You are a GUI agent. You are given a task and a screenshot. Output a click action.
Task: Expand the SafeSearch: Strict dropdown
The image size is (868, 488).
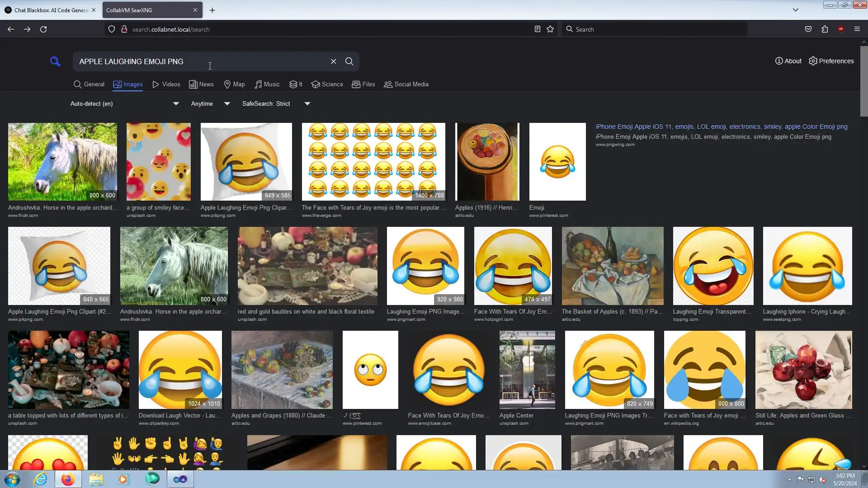point(307,104)
